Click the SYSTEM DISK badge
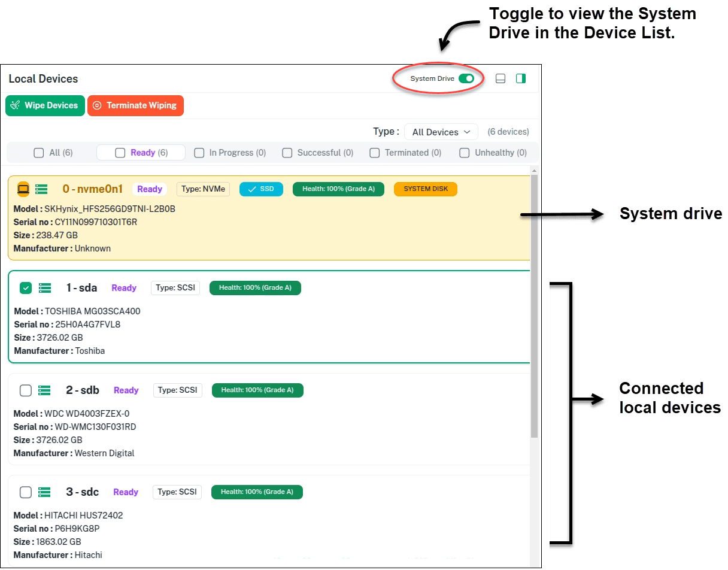Screen dimensions: 728x570 click(426, 189)
